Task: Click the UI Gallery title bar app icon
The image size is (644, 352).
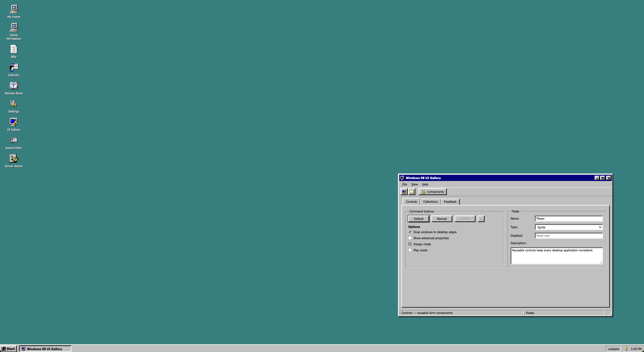Action: [402, 178]
